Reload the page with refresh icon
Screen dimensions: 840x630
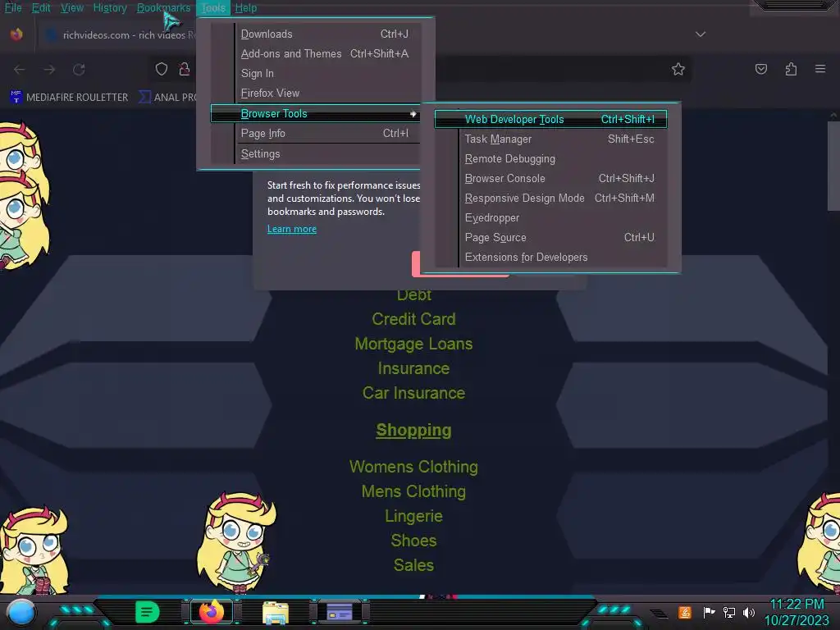point(80,70)
